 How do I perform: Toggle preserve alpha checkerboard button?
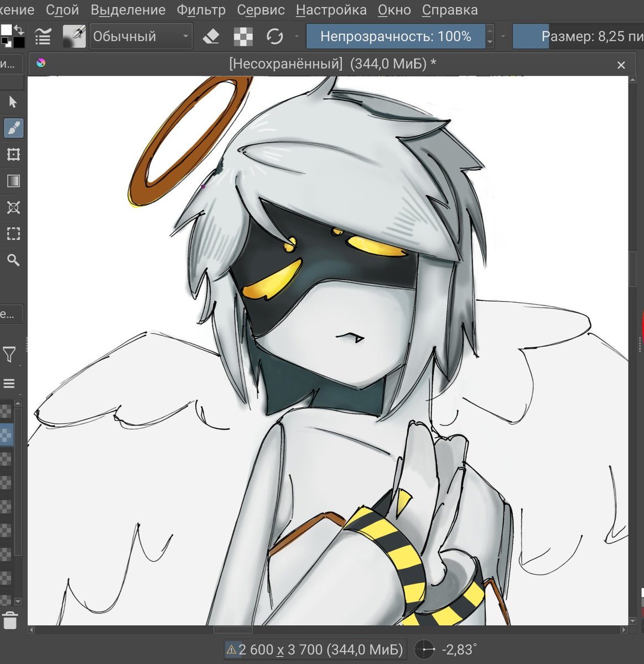(243, 37)
